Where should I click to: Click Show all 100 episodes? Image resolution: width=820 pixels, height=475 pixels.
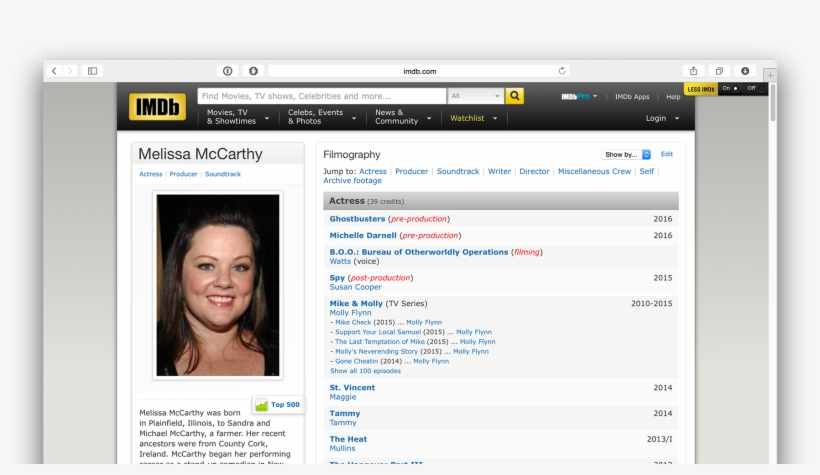[x=366, y=371]
